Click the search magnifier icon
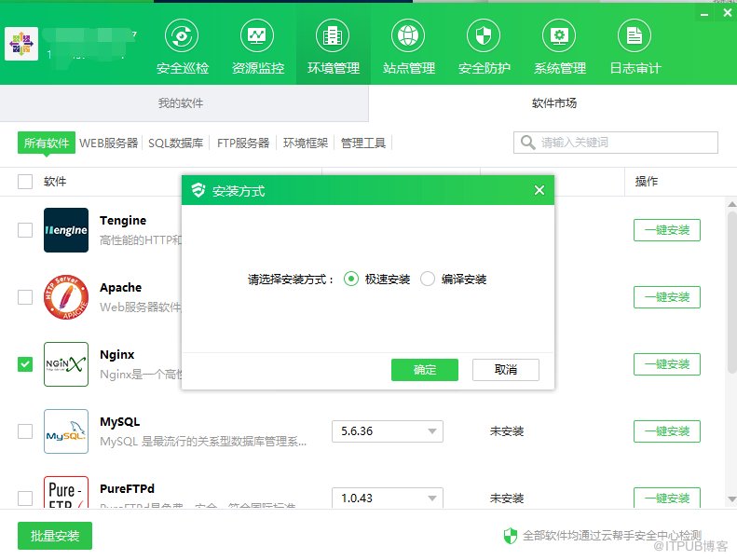Screen dimensions: 737x560 tap(528, 143)
